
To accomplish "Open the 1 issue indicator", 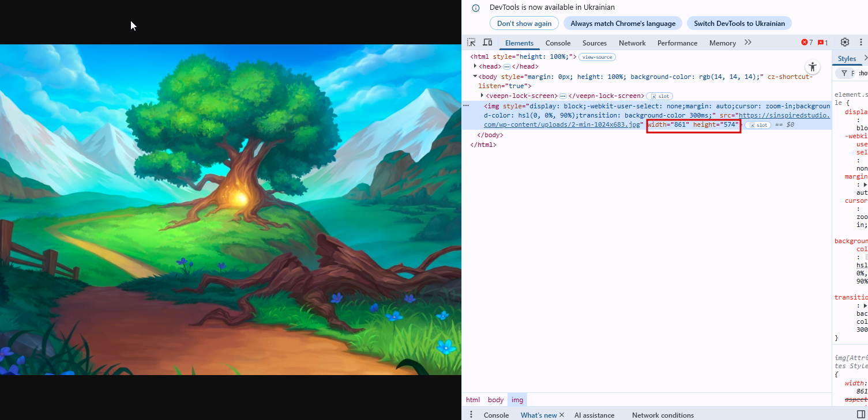I will click(x=823, y=43).
